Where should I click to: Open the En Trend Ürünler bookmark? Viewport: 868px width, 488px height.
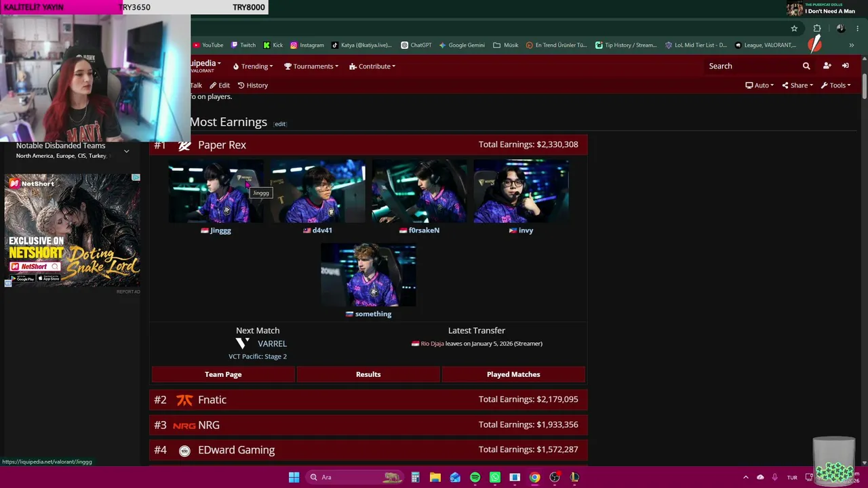point(557,45)
